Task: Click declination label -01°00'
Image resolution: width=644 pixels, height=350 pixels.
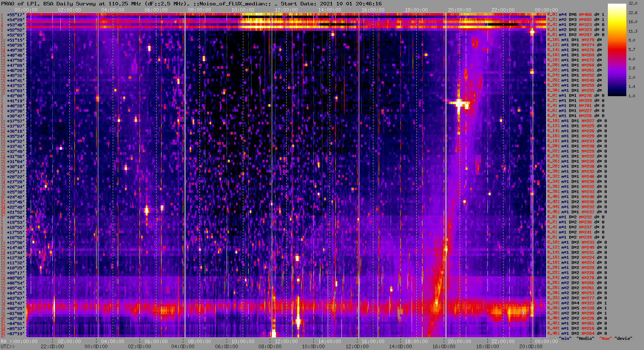Action: (15, 313)
